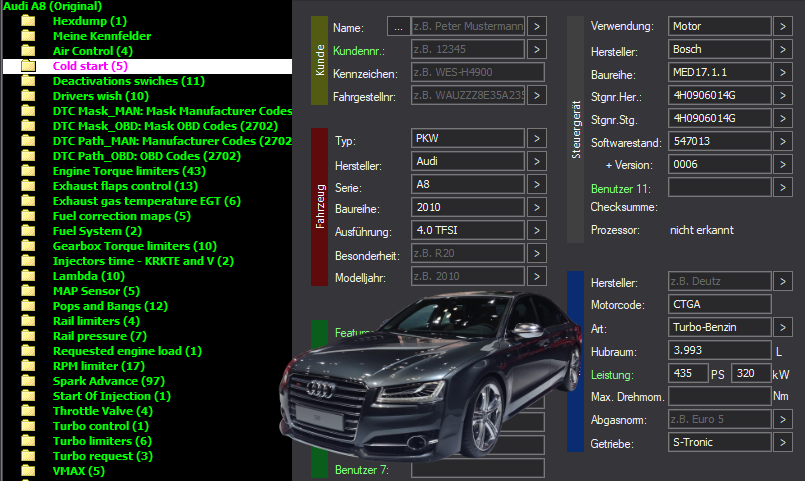Click the Abgasnorm input field
805x481 pixels.
[x=720, y=419]
